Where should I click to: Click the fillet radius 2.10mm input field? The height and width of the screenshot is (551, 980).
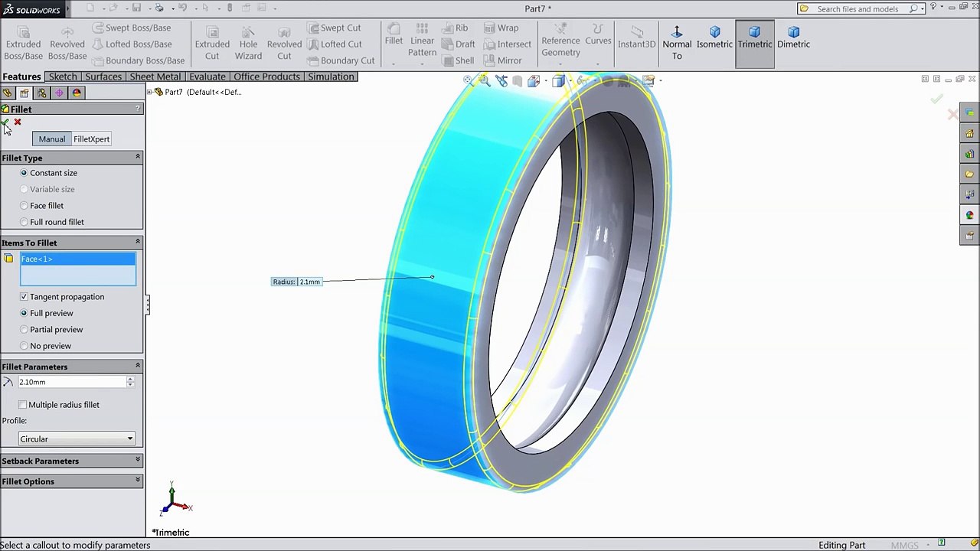pyautogui.click(x=72, y=382)
